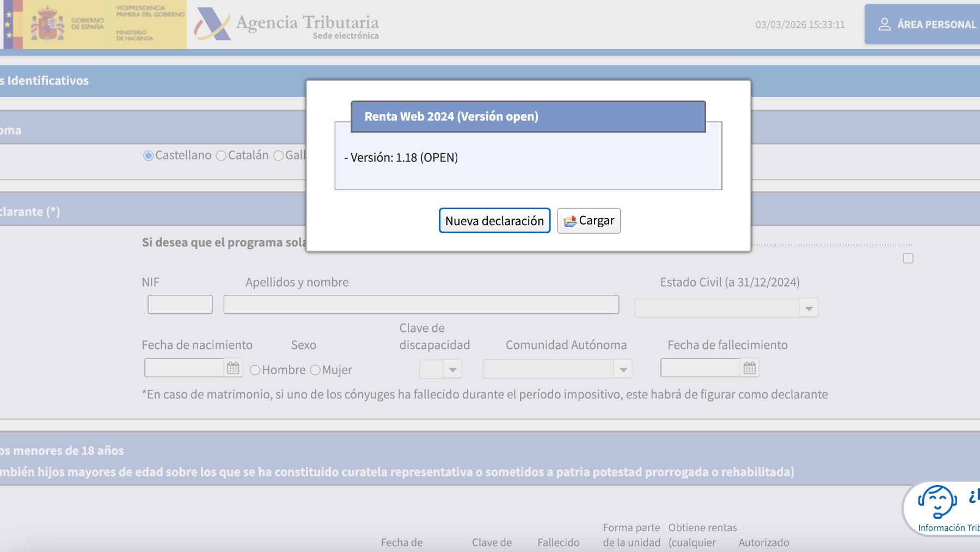
Task: Click the Nueva declaración button
Action: 494,221
